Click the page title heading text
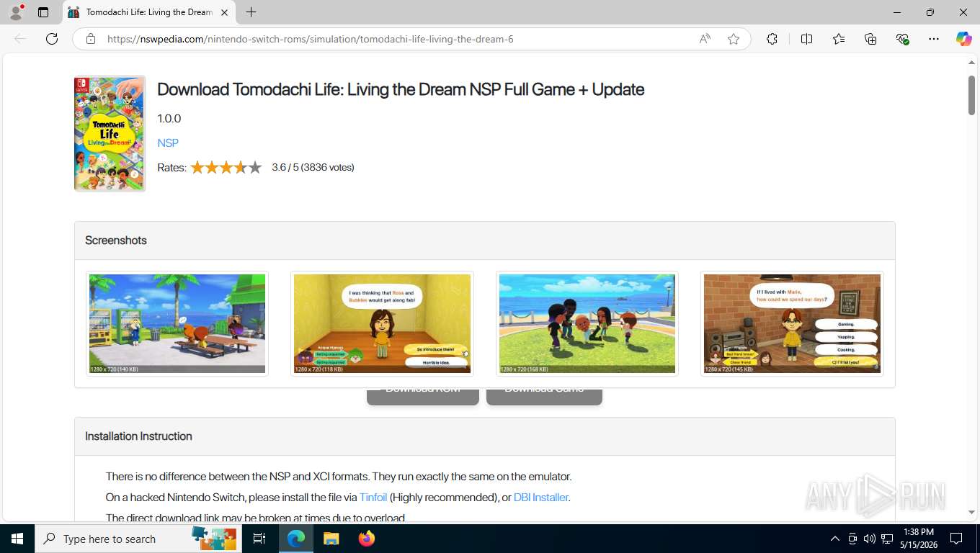 [401, 89]
